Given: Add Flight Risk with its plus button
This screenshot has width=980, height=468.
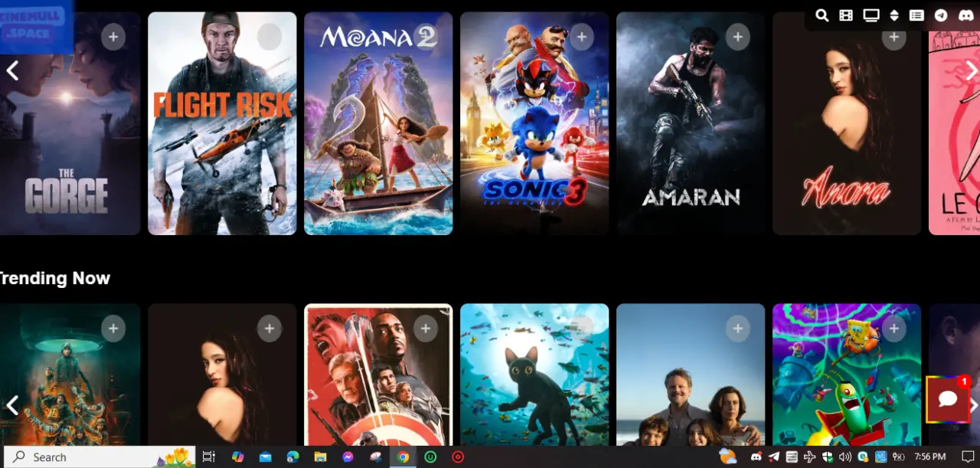Looking at the screenshot, I should point(269,36).
